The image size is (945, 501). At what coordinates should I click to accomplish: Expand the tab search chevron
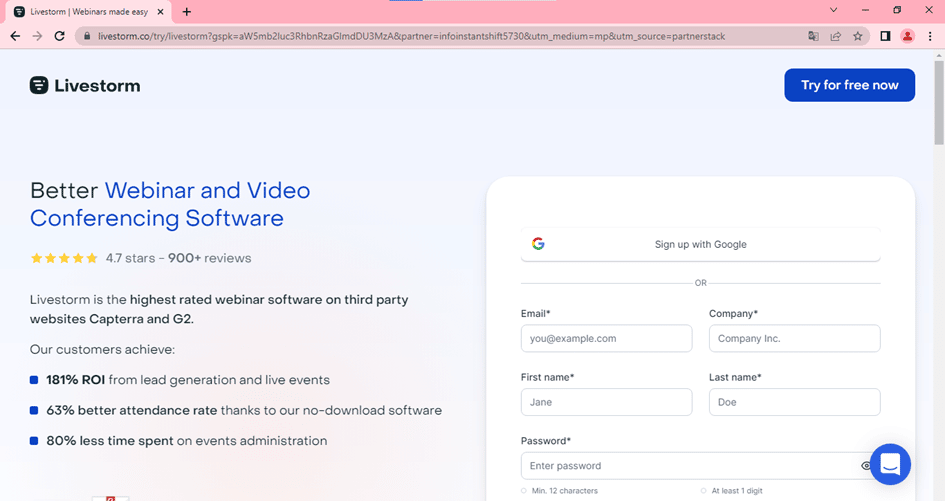(834, 10)
